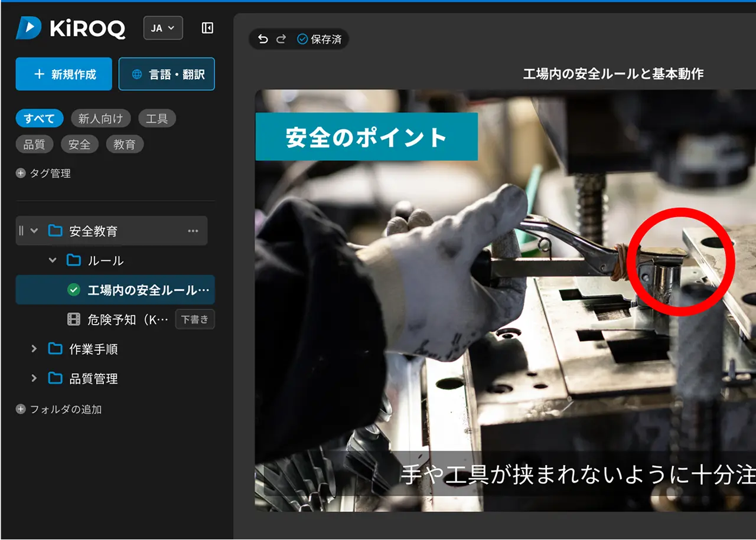Screen dimensions: 756x540
Task: Create new item with 新規作成
Action: tap(64, 74)
